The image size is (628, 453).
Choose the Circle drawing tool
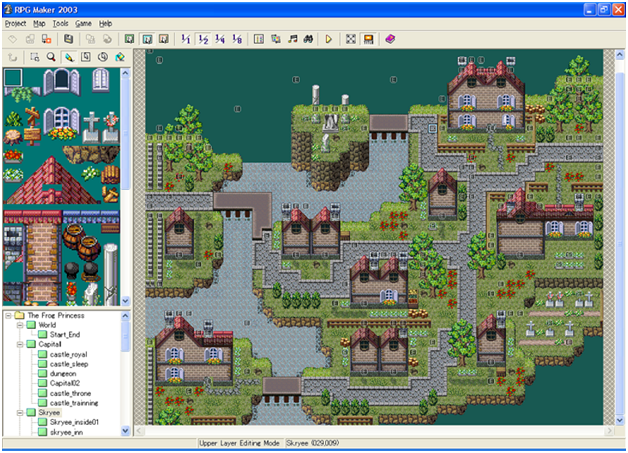pos(103,57)
